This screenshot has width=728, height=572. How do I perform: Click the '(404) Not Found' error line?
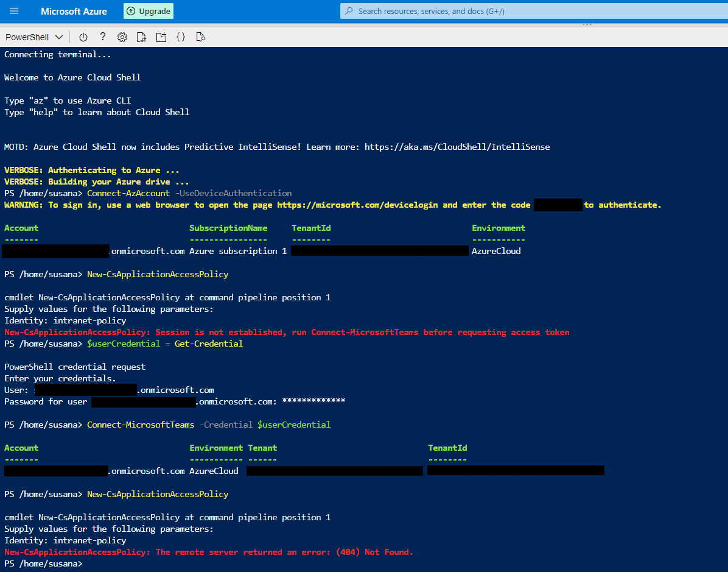[209, 552]
